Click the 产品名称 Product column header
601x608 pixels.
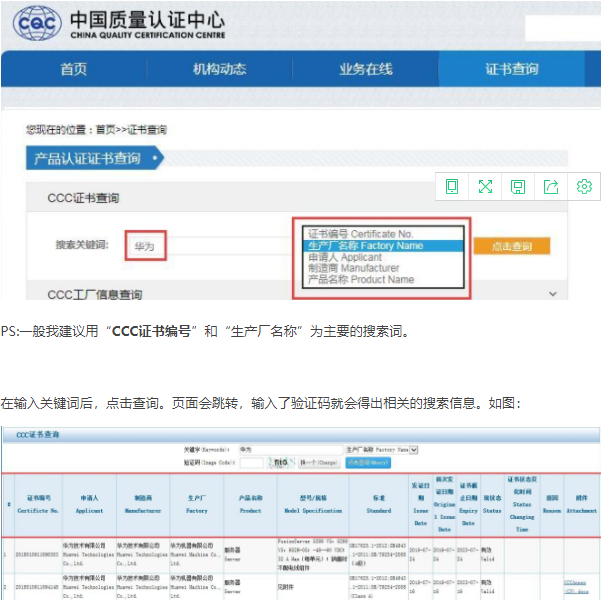(x=250, y=504)
